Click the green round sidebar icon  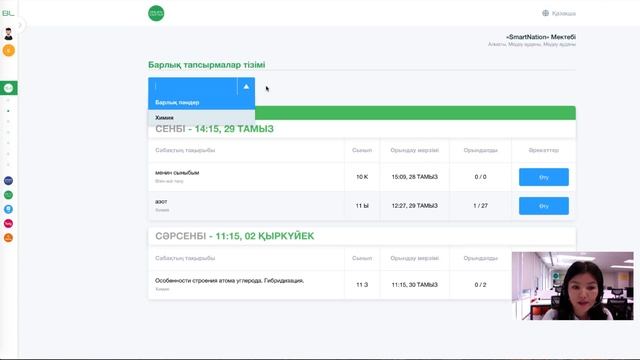click(x=8, y=195)
